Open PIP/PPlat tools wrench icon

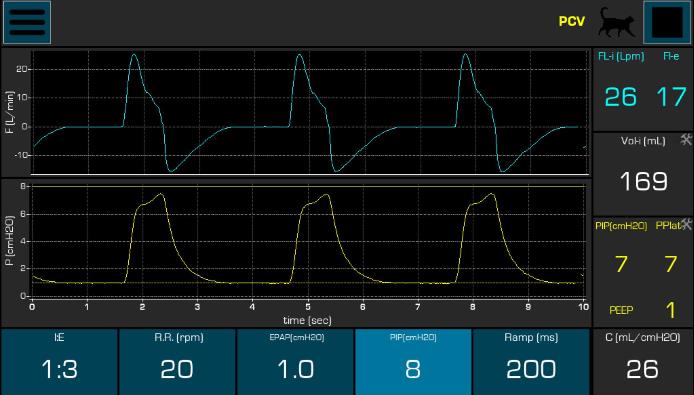tap(686, 224)
